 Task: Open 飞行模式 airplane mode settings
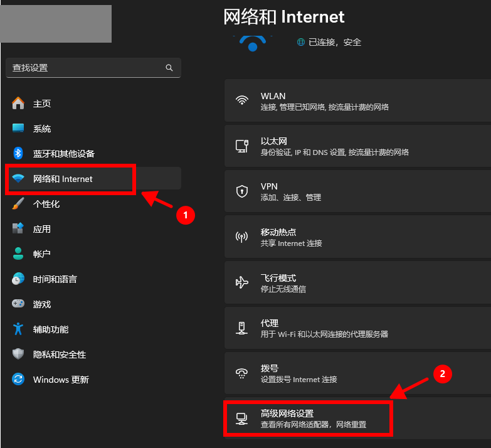tap(357, 282)
